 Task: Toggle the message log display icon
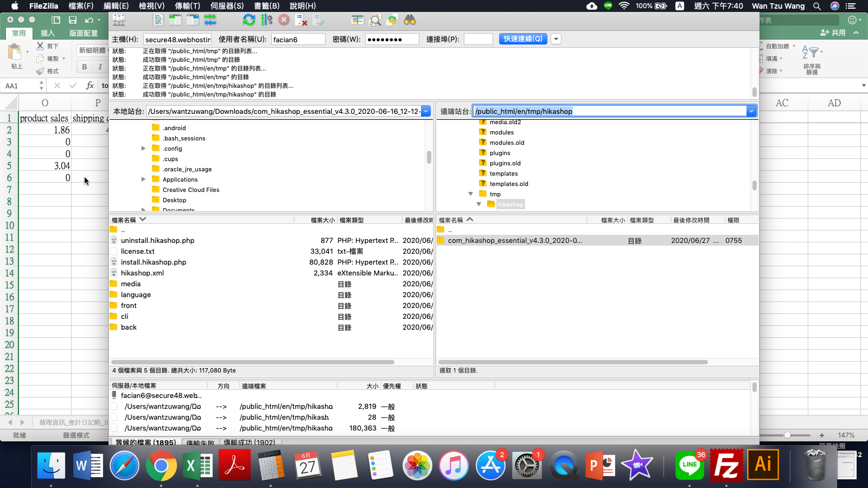coord(158,20)
